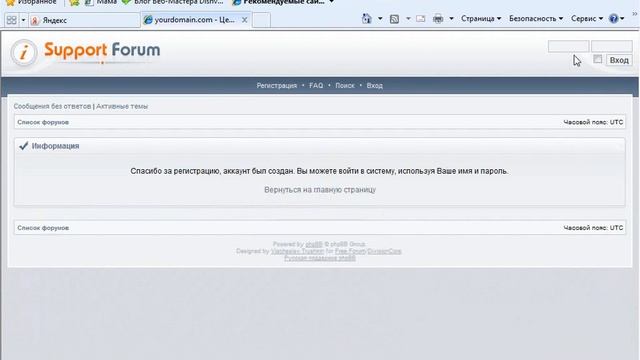This screenshot has height=360, width=640.
Task: Open Поиск in the navigation bar
Action: [345, 86]
